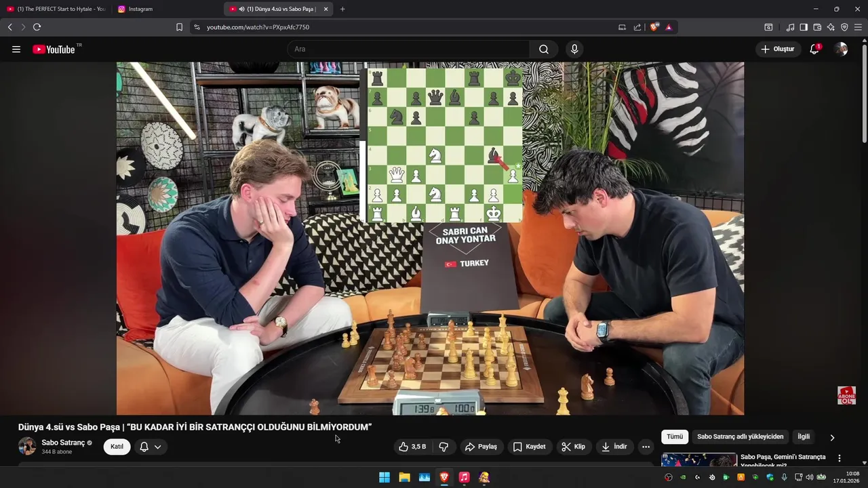Screen dimensions: 868x488
Task: Open the Brave Wallet icon
Action: click(817, 27)
